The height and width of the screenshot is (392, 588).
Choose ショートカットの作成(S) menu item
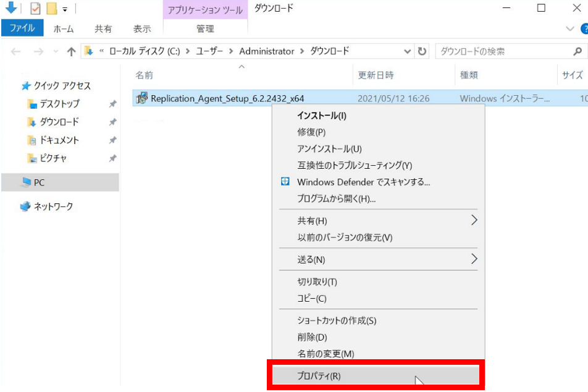(378, 321)
